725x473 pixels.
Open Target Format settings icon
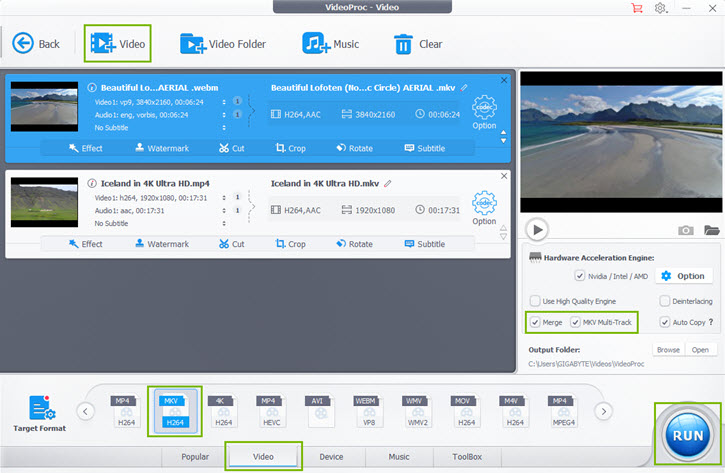point(42,410)
